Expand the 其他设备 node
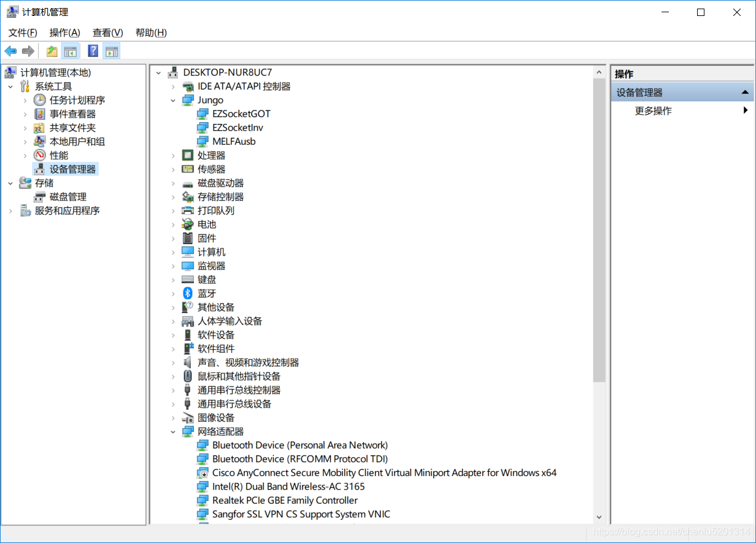Image resolution: width=756 pixels, height=543 pixels. tap(174, 307)
